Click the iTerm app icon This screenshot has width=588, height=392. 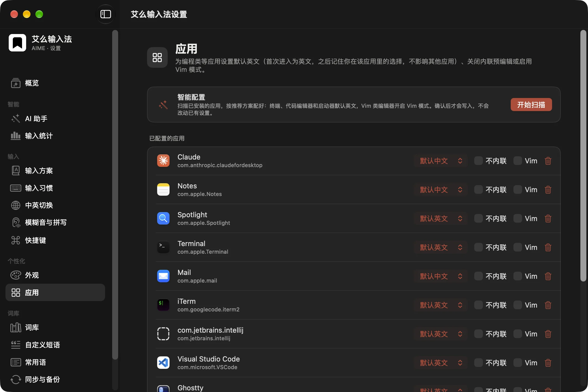click(163, 305)
